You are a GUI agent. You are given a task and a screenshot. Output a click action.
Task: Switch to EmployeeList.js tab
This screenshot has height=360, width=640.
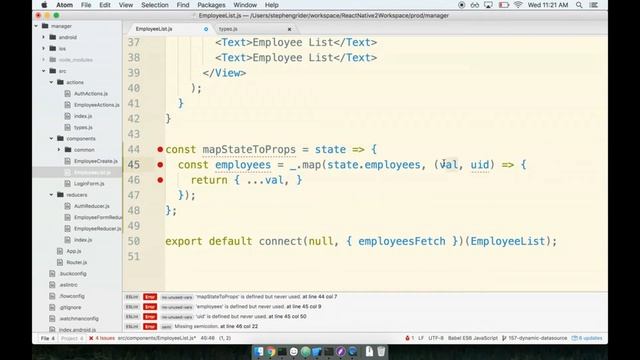click(x=154, y=29)
